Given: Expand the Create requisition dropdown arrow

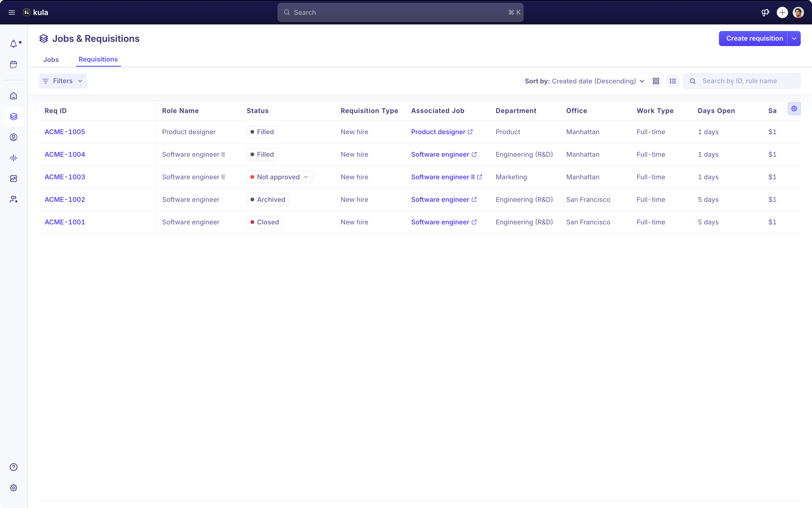Looking at the screenshot, I should click(x=794, y=38).
